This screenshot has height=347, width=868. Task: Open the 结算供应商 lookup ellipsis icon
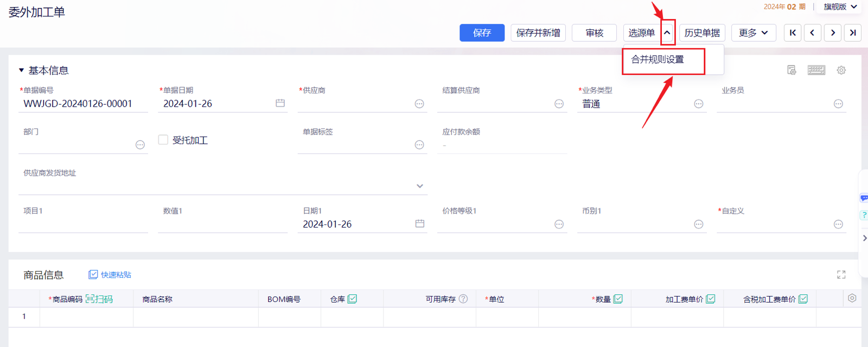point(559,104)
